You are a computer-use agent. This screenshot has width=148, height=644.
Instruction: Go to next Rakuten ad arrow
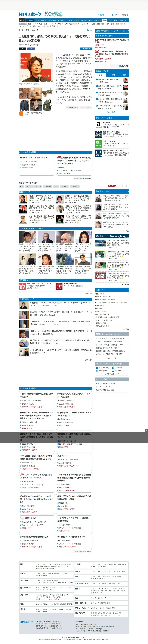pos(127,186)
